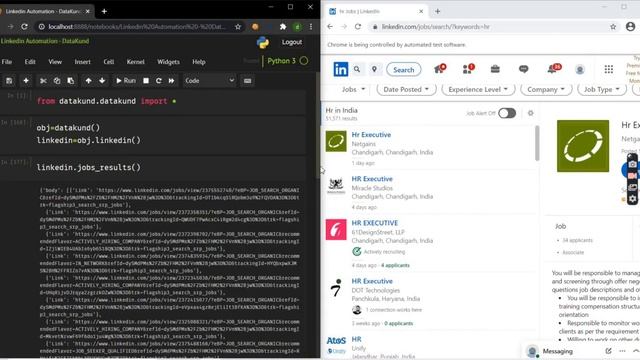Open the HR job at Atos Unify
640x360 pixels.
tap(356, 339)
